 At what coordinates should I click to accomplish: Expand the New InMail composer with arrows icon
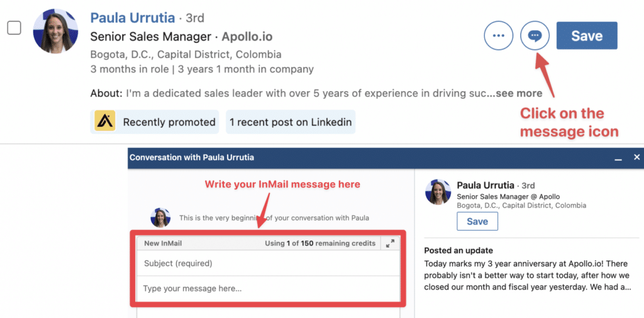(x=390, y=243)
